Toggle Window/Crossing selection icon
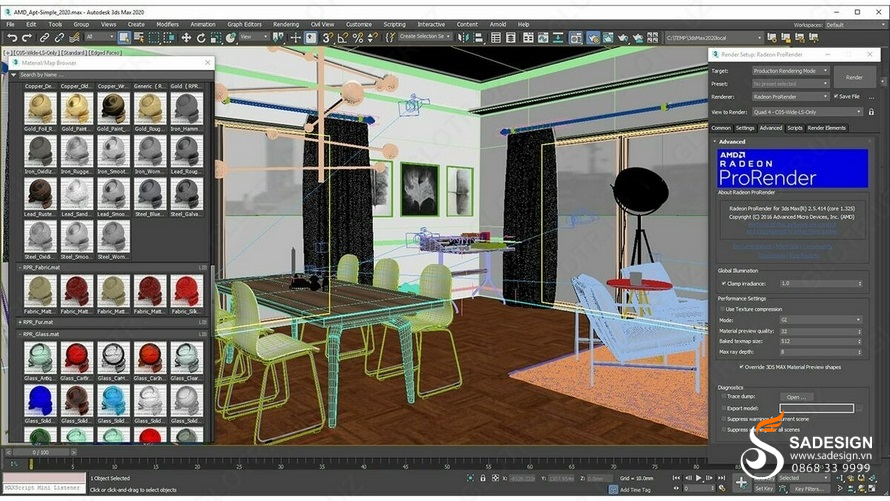The width and height of the screenshot is (890, 501). click(169, 38)
